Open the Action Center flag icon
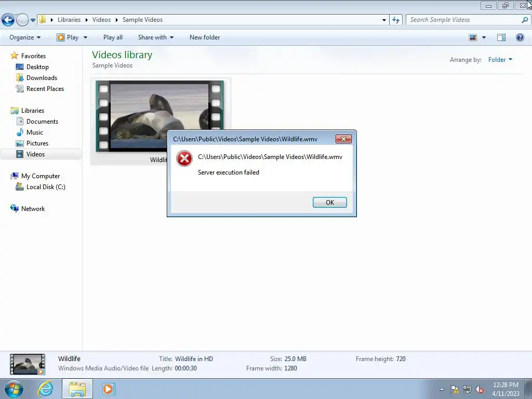532x399 pixels. tap(454, 389)
